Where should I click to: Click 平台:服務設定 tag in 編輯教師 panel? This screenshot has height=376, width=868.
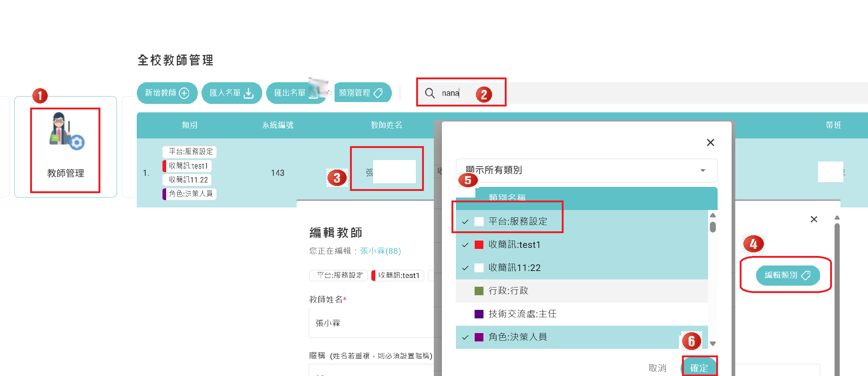coord(339,275)
